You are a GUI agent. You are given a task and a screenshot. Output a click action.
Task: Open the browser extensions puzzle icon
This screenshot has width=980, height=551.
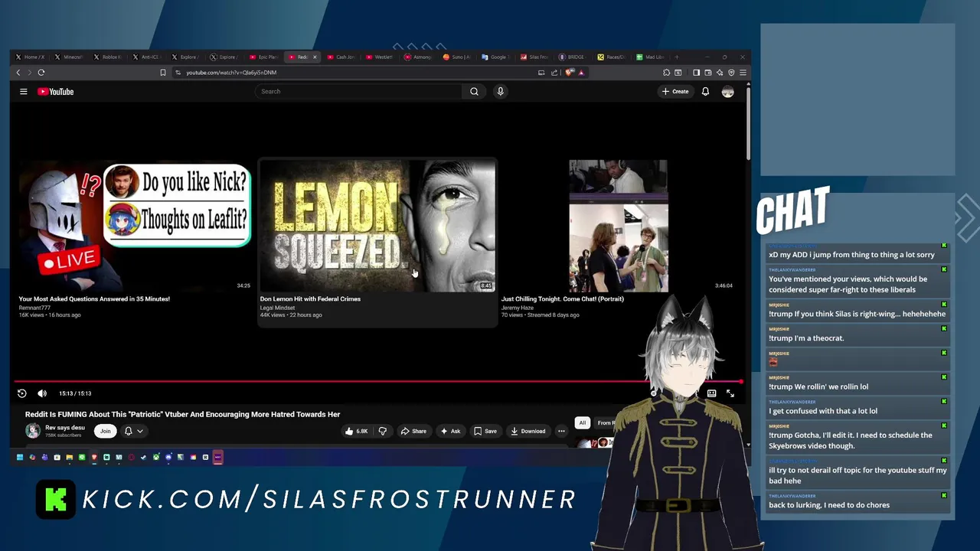[x=666, y=73]
